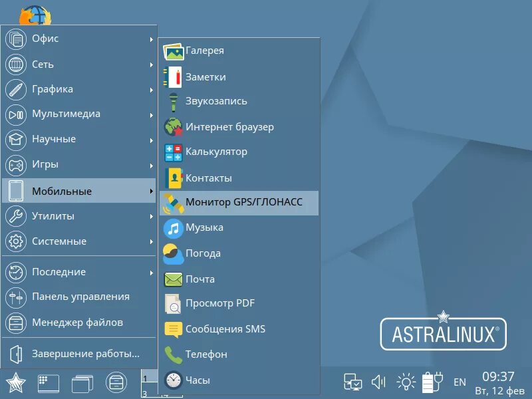Viewport: 532px width, 399px height.
Task: Open the Контакты address book icon
Action: [x=174, y=178]
